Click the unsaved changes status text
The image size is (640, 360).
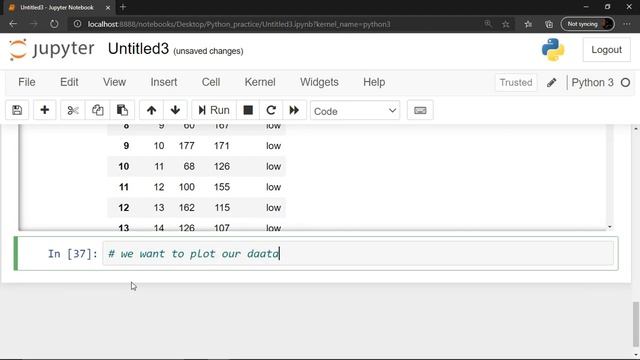coord(208,51)
